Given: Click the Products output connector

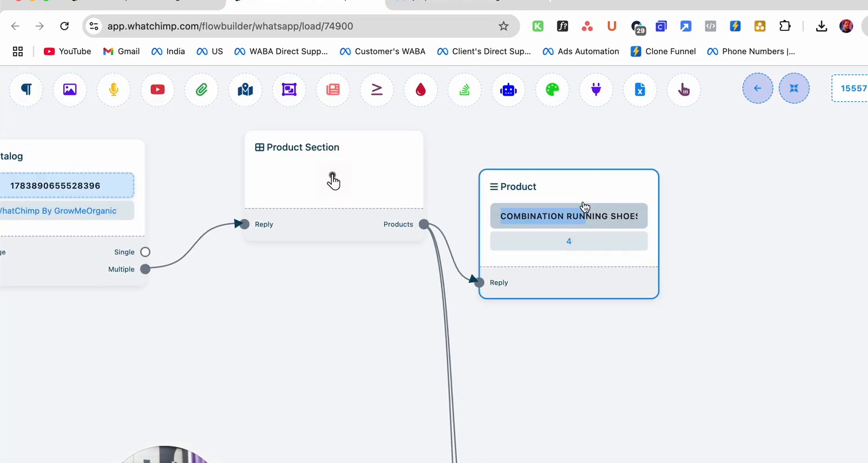Looking at the screenshot, I should pos(424,224).
